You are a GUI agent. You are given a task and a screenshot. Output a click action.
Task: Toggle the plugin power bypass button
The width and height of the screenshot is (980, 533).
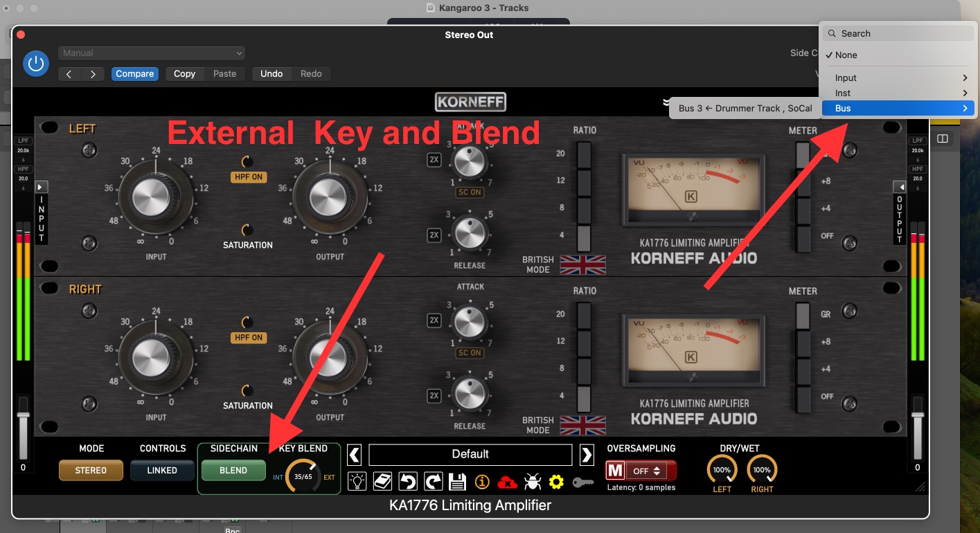click(x=36, y=64)
